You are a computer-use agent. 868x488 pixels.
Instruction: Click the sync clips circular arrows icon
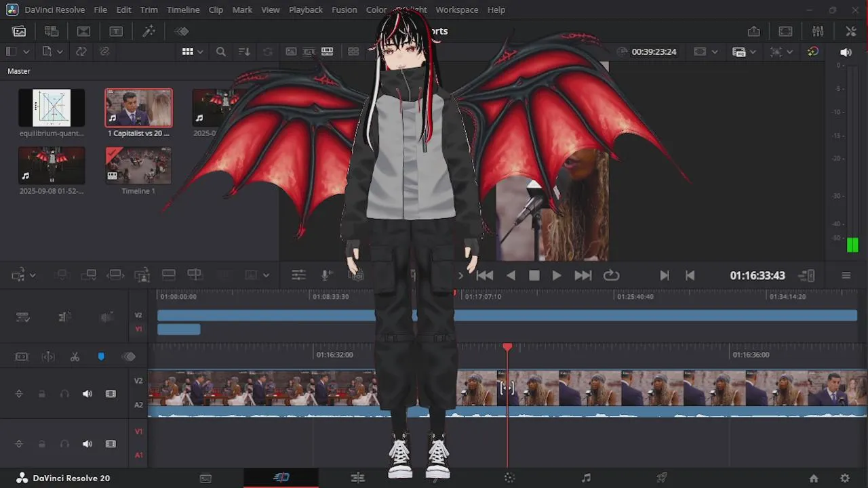point(81,52)
